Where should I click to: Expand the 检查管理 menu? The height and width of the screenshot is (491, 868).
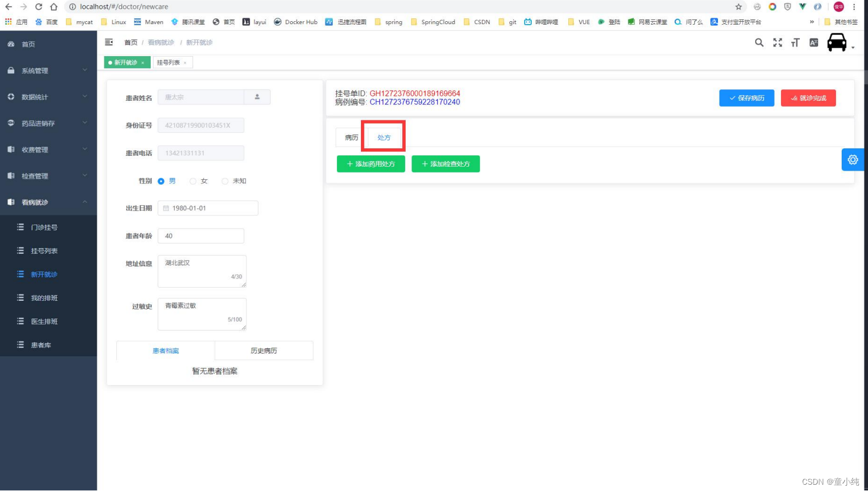point(48,176)
